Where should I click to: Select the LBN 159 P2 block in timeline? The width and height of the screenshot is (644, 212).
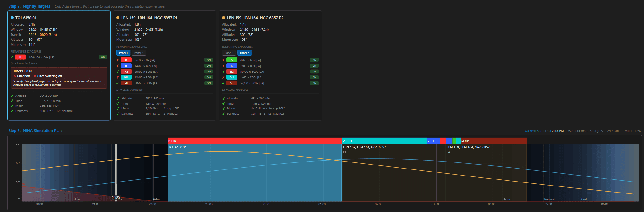point(486,172)
